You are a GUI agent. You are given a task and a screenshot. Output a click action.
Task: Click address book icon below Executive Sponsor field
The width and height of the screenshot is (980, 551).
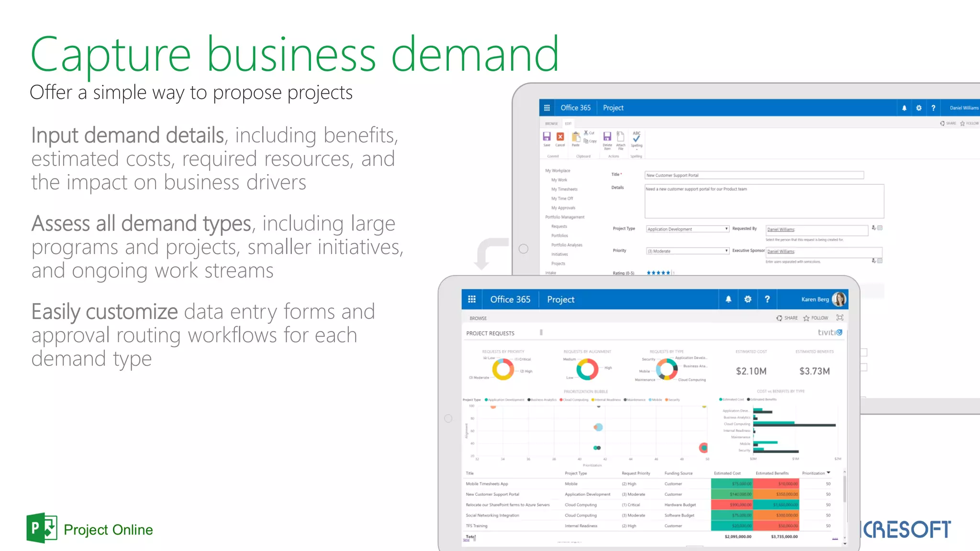(880, 261)
